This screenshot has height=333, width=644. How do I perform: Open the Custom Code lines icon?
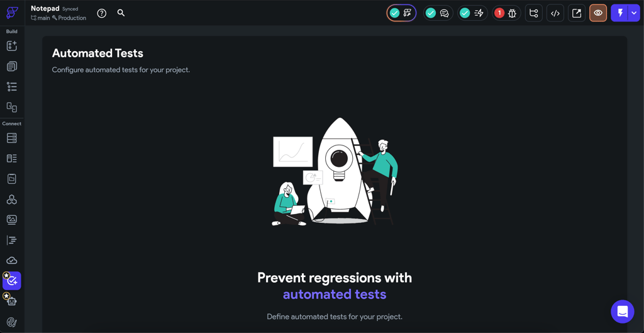pos(12,240)
